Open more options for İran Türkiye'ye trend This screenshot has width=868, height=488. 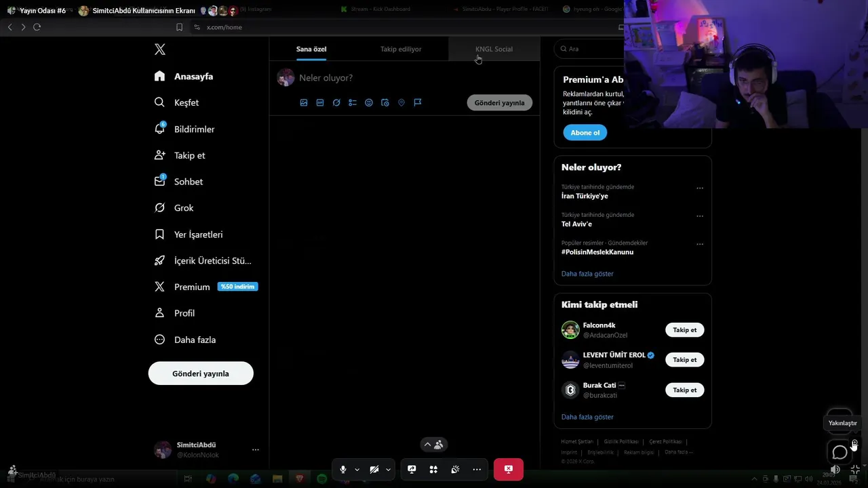click(x=700, y=188)
